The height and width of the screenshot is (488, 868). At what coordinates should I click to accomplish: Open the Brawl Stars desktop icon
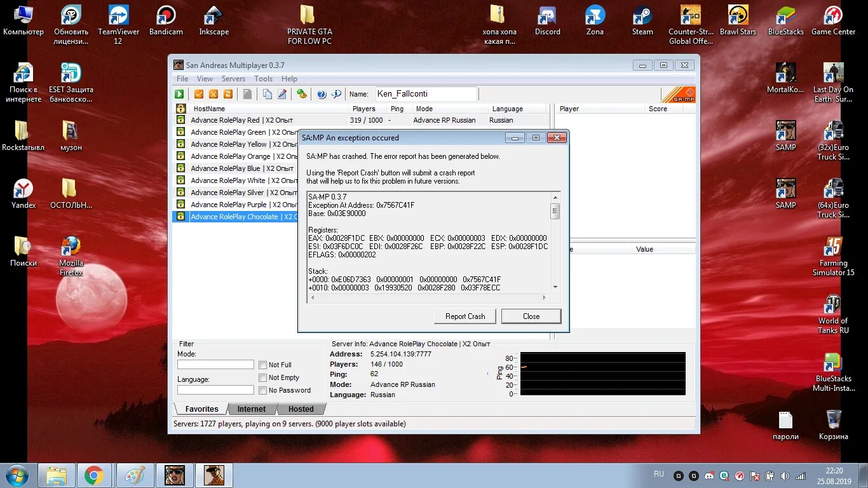[738, 20]
